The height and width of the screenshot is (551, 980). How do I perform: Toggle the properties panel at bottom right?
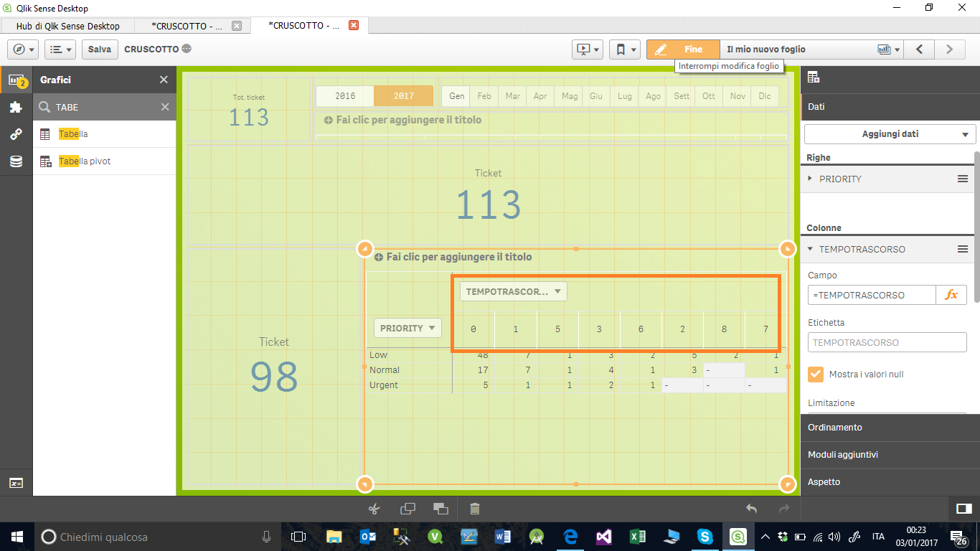964,509
